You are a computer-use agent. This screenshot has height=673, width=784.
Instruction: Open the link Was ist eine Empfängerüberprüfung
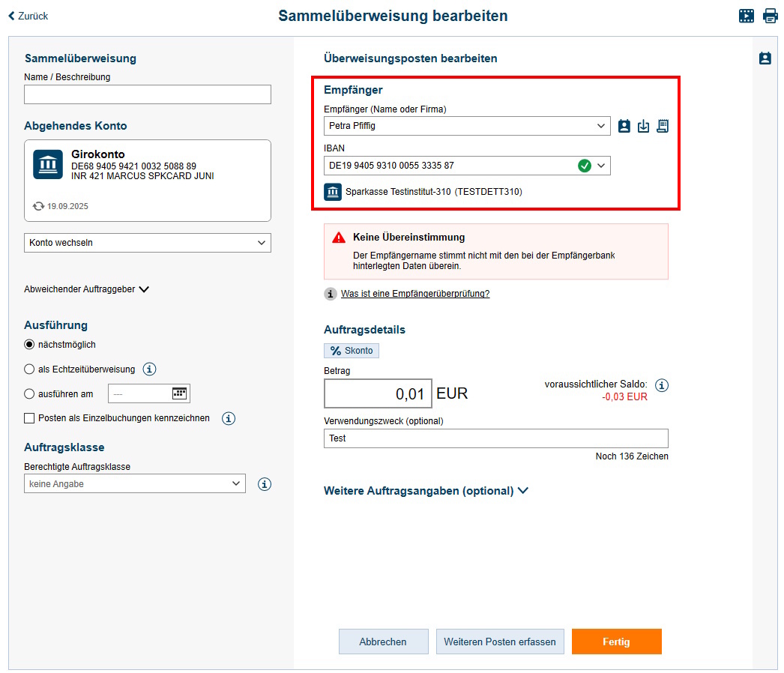414,293
